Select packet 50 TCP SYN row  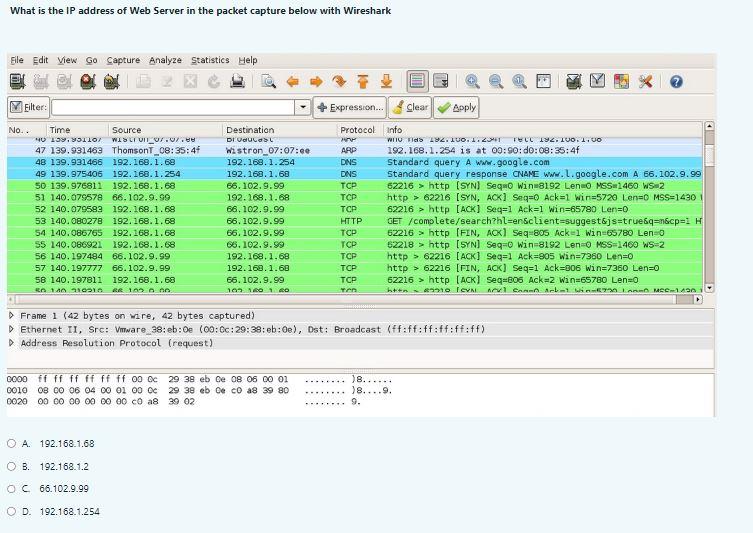point(354,186)
